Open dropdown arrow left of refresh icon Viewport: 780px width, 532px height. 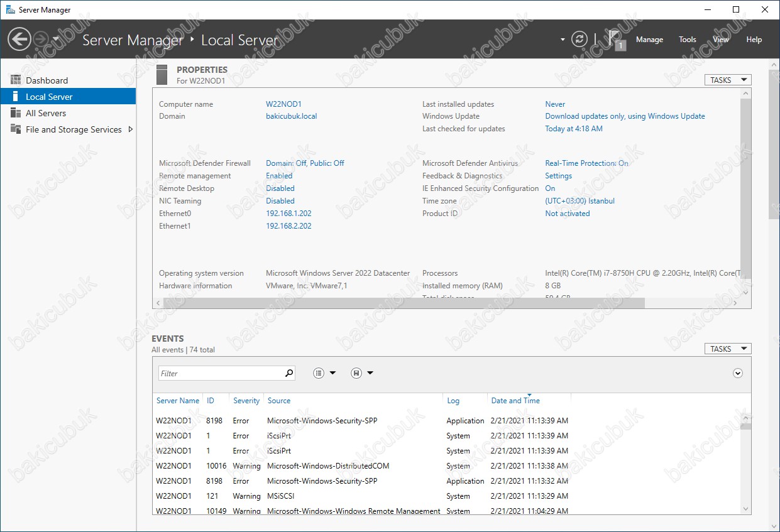click(563, 40)
